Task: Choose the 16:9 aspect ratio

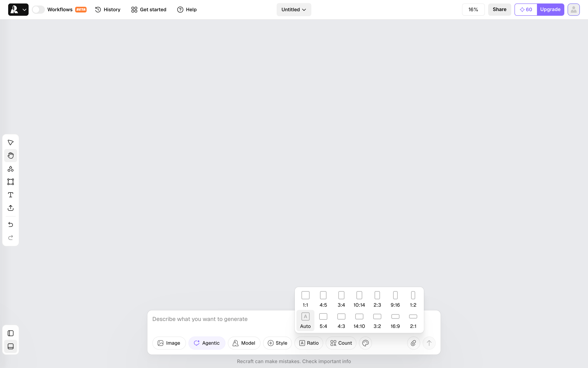Action: point(395,320)
